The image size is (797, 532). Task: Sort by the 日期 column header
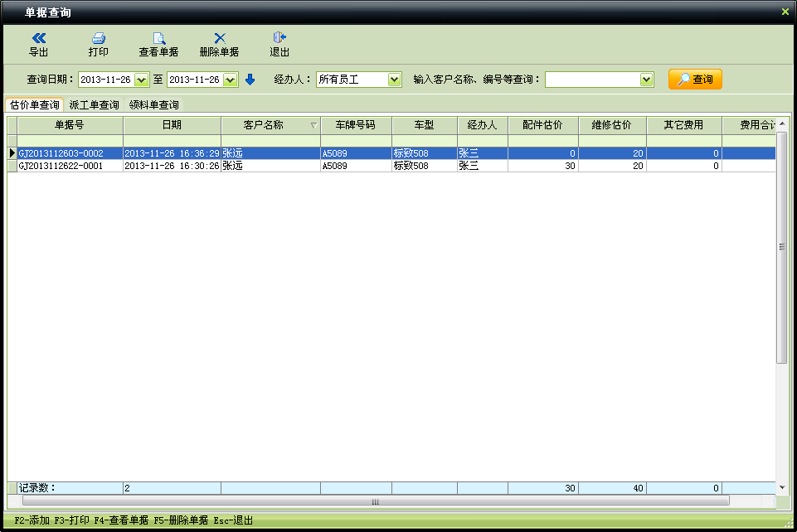(x=172, y=125)
